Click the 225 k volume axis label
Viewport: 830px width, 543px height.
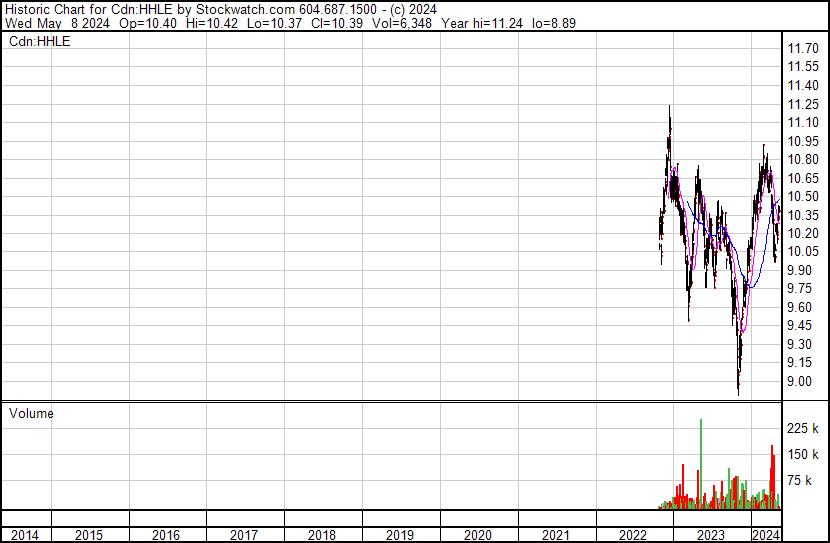pos(803,428)
